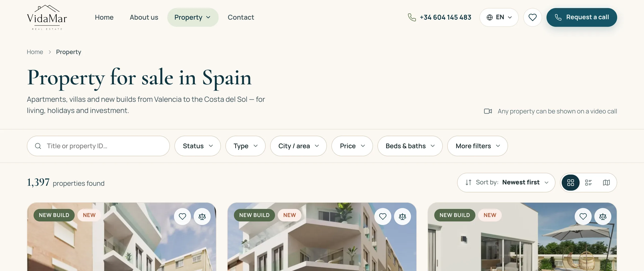Click the search magnifier icon
The image size is (644, 271).
pos(38,146)
